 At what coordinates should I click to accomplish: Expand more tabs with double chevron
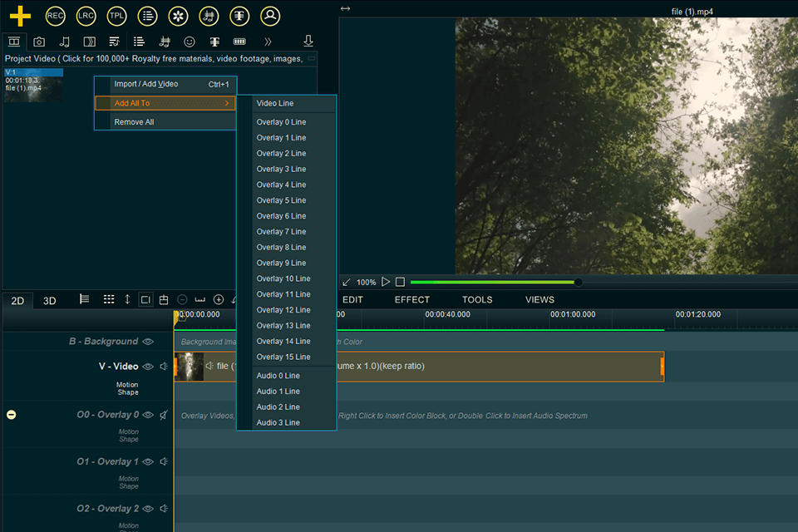(x=268, y=42)
